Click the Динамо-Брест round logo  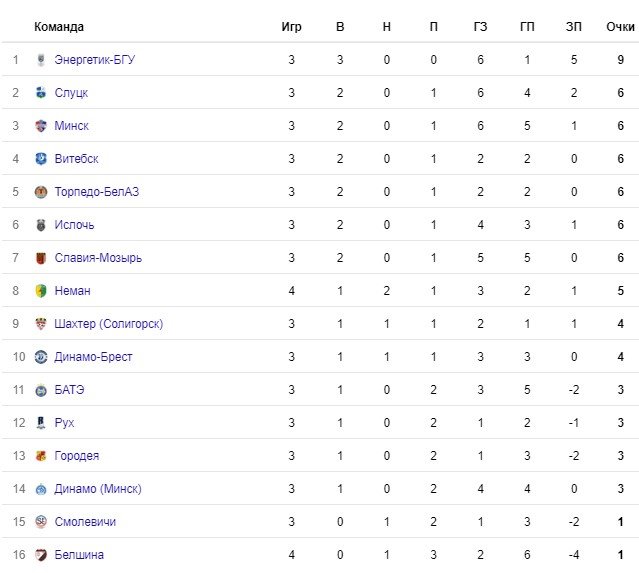pos(41,357)
